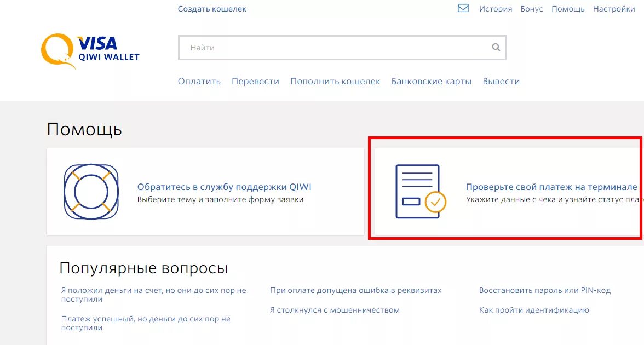This screenshot has width=644, height=345.
Task: Go to Оплатить section
Action: pos(199,81)
